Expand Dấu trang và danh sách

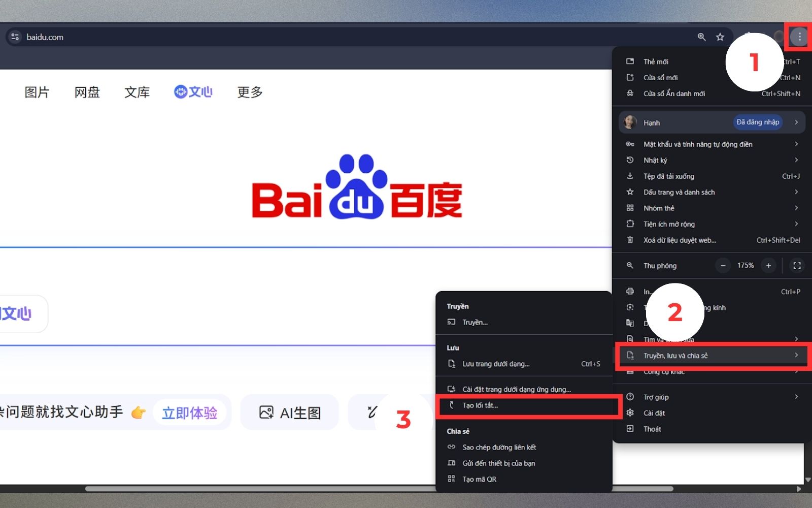[796, 192]
